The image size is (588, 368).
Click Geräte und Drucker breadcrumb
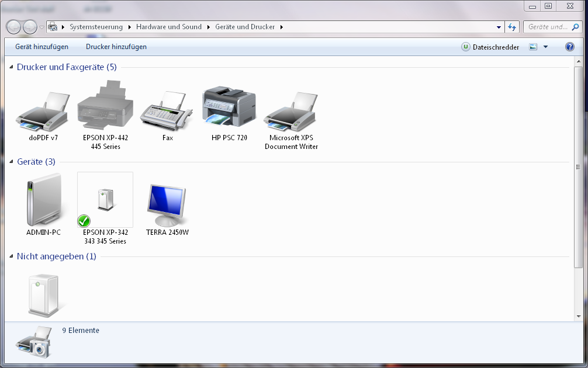[x=245, y=27]
